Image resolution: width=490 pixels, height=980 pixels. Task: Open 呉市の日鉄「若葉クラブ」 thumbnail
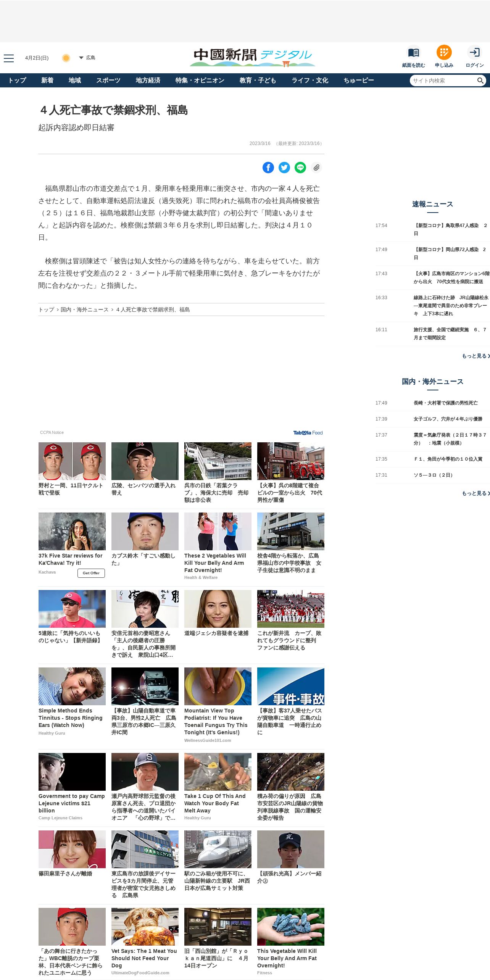(218, 461)
